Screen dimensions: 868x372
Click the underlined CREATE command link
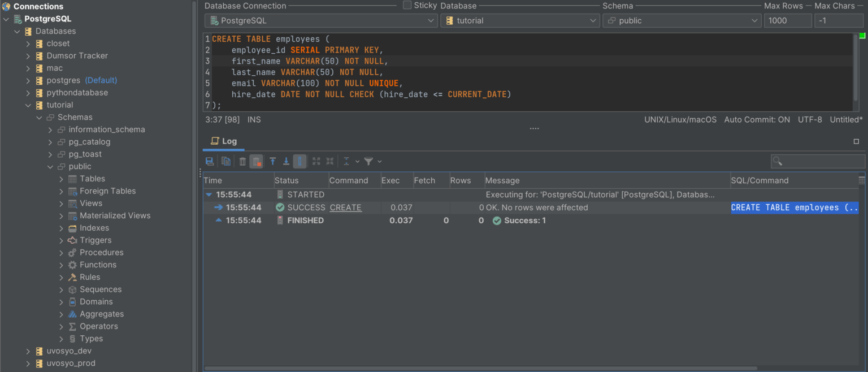point(345,207)
